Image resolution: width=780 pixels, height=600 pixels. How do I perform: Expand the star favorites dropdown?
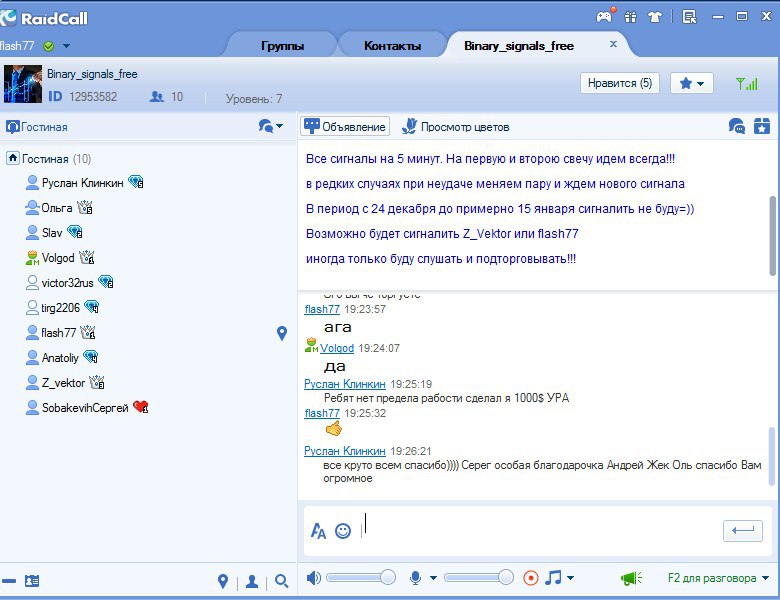click(x=691, y=84)
